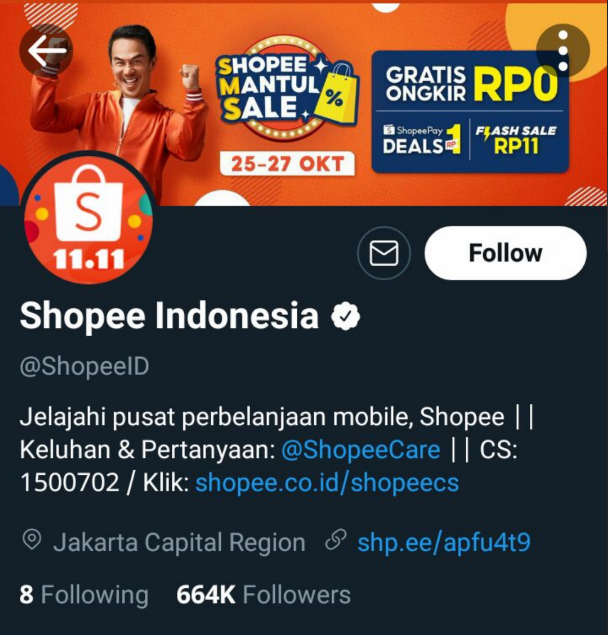Image resolution: width=608 pixels, height=635 pixels.
Task: Click the verified badge beside Shopee Indonesia
Action: 345,316
